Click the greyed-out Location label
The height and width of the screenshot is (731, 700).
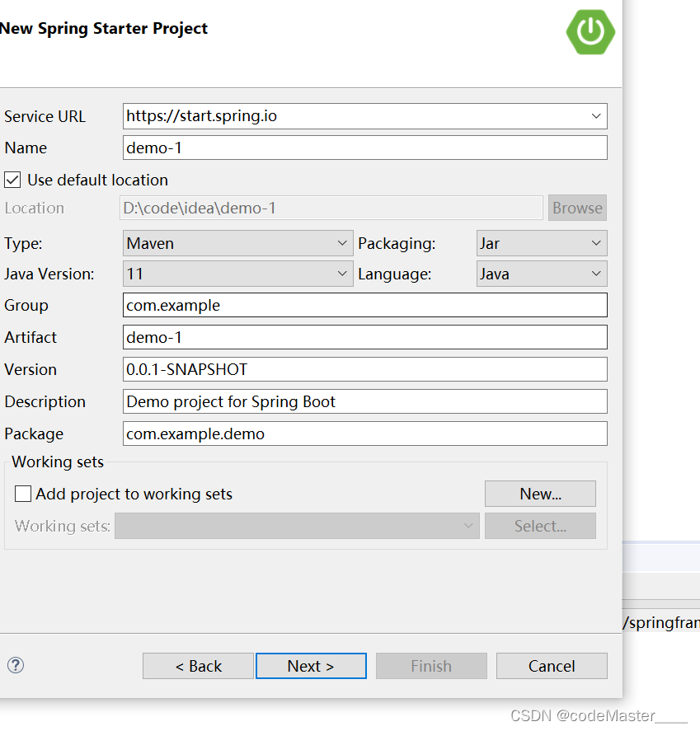(34, 208)
